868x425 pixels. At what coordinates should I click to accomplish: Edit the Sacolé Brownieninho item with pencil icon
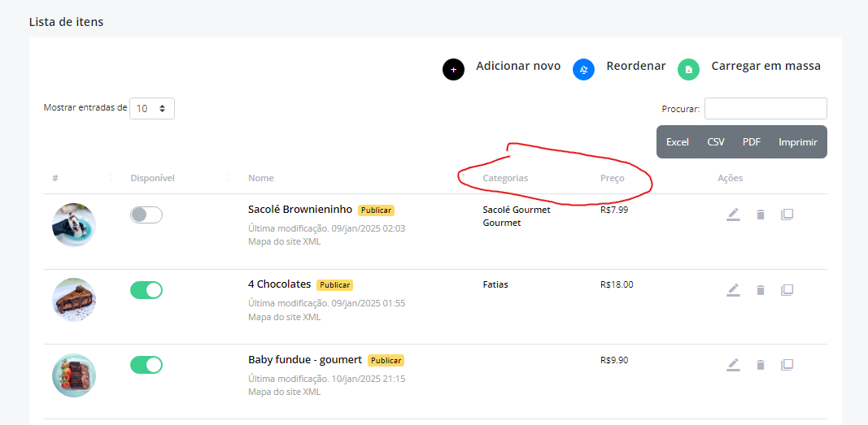733,215
